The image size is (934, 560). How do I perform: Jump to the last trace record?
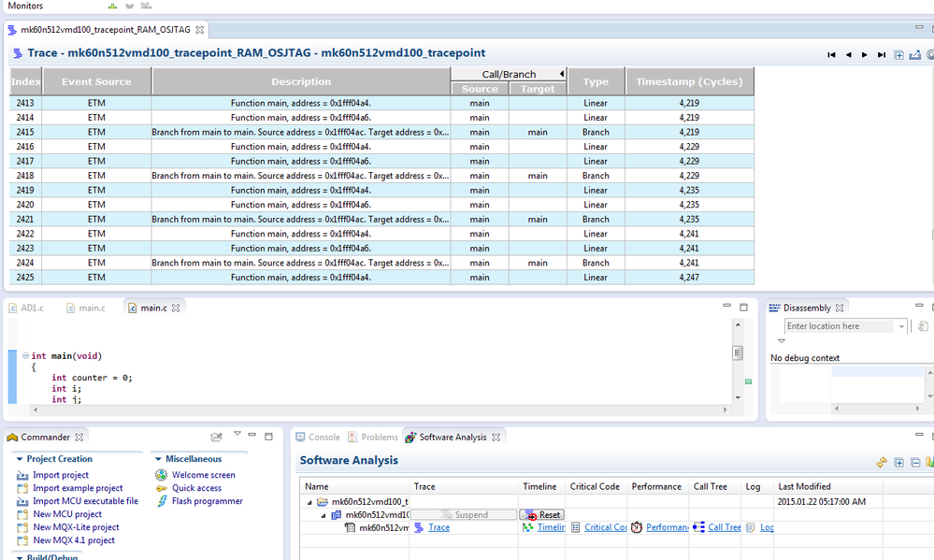pos(881,55)
